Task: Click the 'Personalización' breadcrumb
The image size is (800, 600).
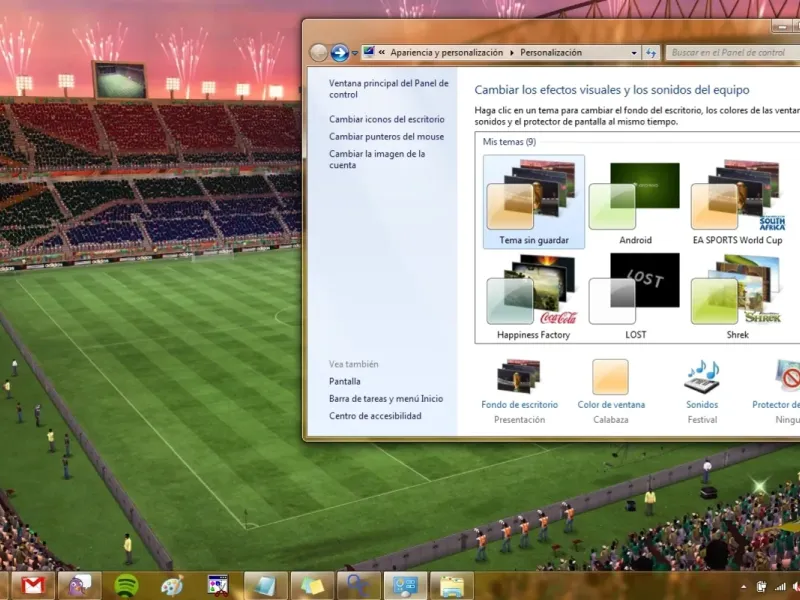Action: pyautogui.click(x=551, y=53)
